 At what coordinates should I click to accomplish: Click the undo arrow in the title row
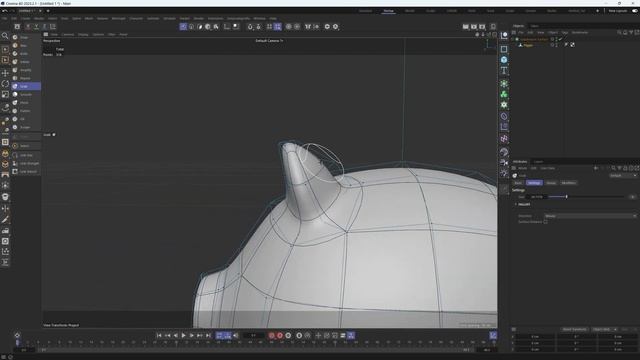5,11
